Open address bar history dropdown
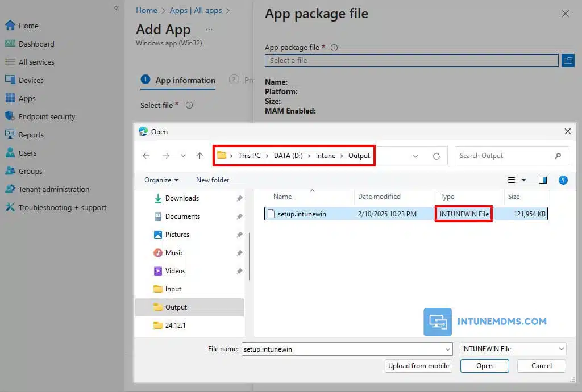 415,156
